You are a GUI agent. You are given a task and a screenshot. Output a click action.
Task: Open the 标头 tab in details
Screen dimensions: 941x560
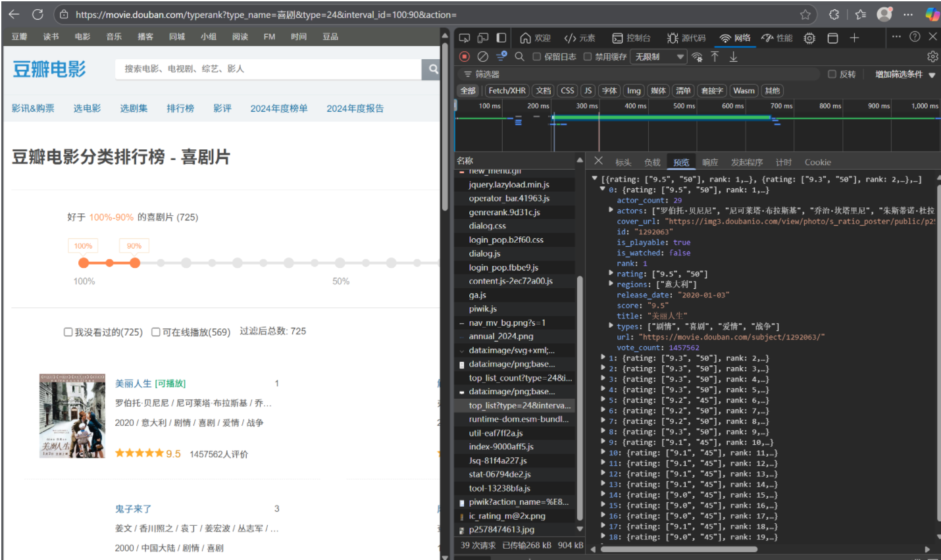(623, 163)
